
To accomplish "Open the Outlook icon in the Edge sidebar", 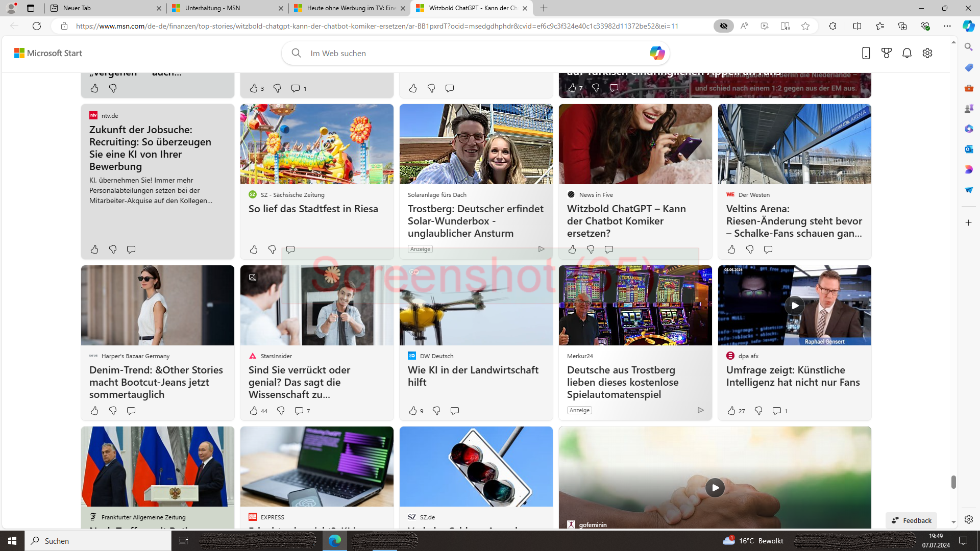I will [968, 149].
